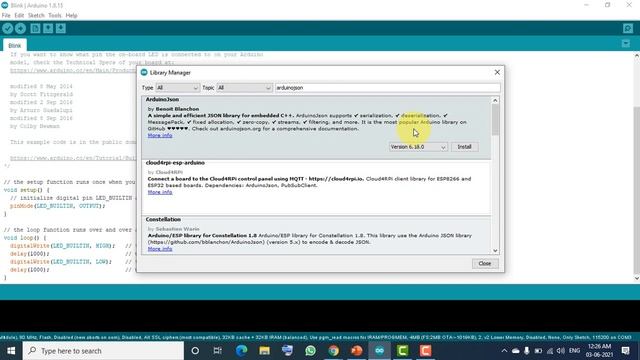This screenshot has height=360, width=640.
Task: Click the battery tray icon
Action: pyautogui.click(x=538, y=351)
